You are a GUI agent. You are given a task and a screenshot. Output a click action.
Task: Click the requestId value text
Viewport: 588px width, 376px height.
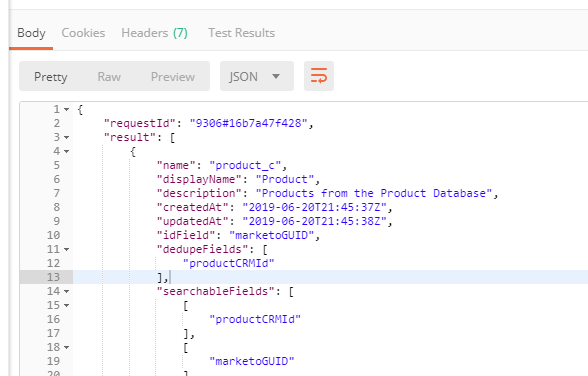pos(249,123)
